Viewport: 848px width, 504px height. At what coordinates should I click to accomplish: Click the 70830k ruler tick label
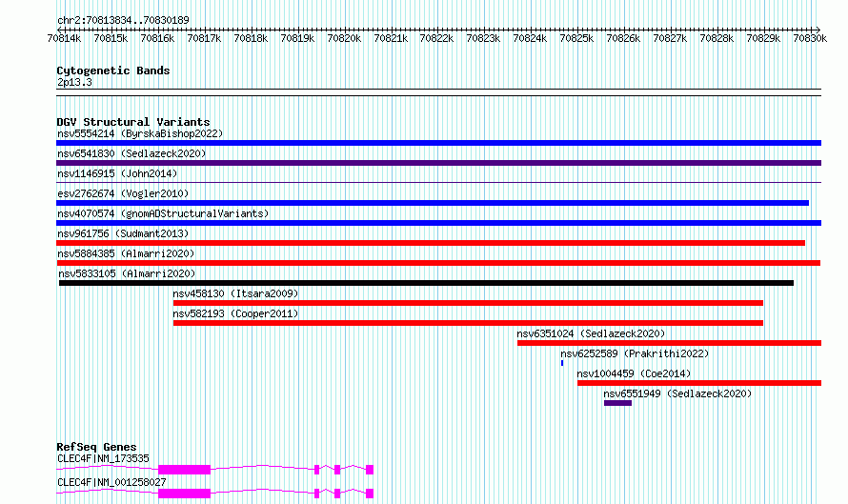810,38
